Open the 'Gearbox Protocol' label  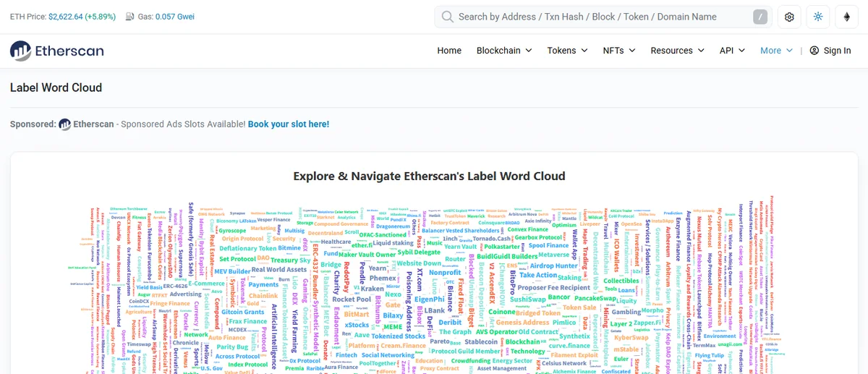[538, 237]
